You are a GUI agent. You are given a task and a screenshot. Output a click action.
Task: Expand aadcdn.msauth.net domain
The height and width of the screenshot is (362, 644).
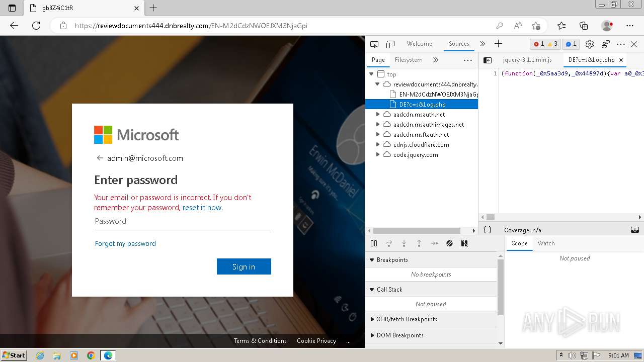click(378, 115)
